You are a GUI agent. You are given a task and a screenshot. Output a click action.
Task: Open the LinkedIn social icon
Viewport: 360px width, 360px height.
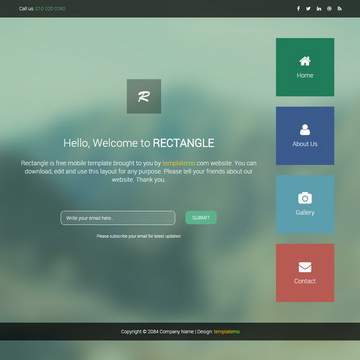319,9
